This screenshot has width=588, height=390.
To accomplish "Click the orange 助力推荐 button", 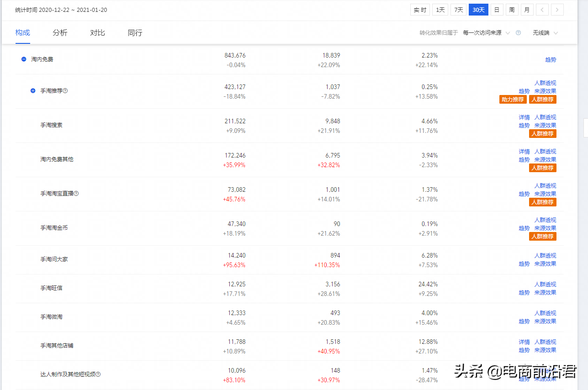I will coord(513,99).
